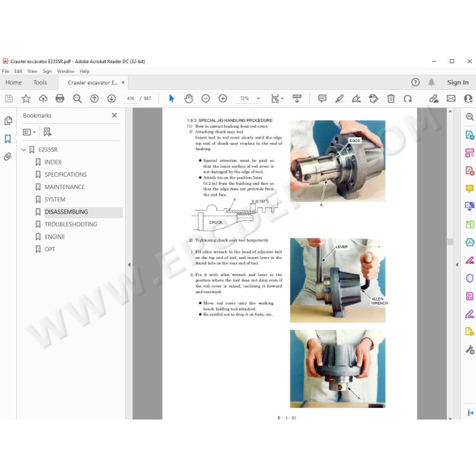
Task: Add a sticky note comment
Action: (322, 99)
